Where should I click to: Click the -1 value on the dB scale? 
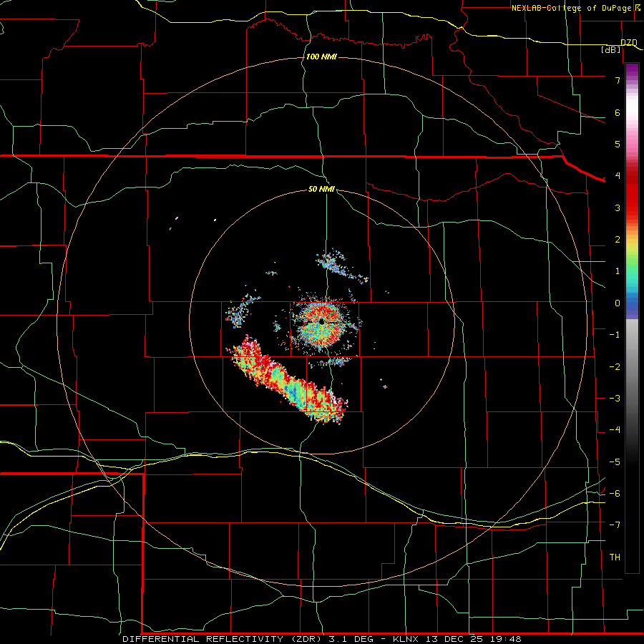coord(615,335)
